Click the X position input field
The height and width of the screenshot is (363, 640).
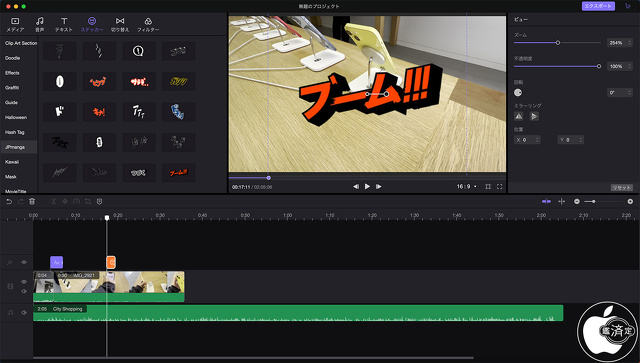[x=527, y=140]
